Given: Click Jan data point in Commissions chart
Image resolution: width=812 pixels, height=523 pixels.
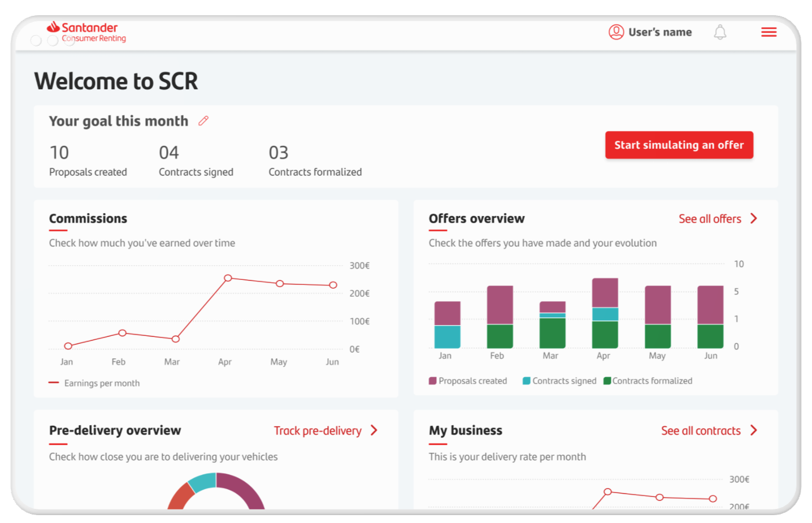Looking at the screenshot, I should (x=68, y=346).
